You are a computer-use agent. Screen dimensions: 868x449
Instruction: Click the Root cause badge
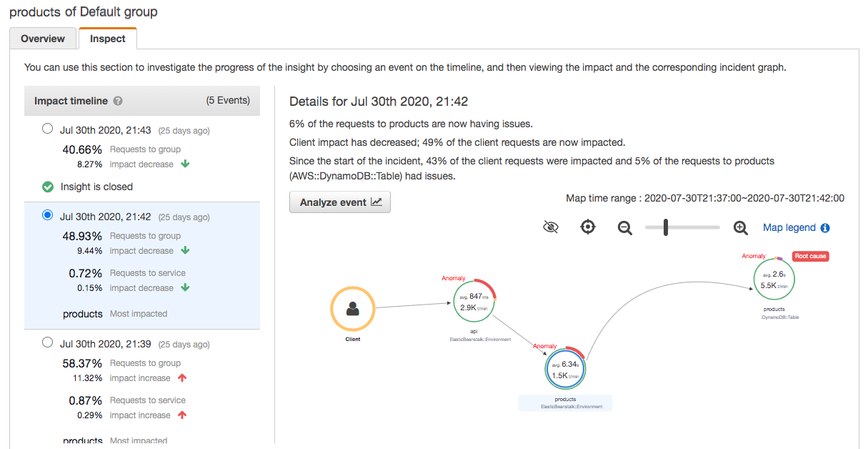tap(811, 256)
